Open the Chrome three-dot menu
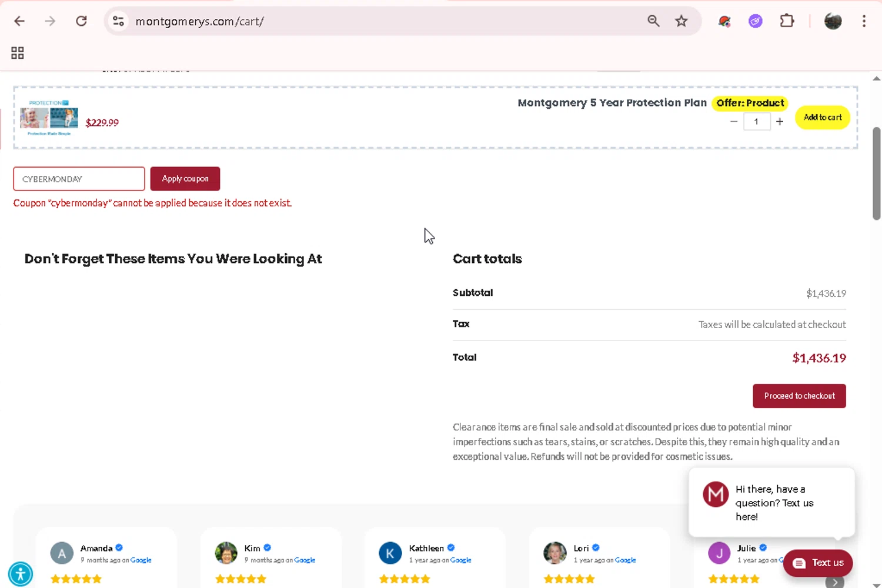This screenshot has width=882, height=588. tap(864, 21)
